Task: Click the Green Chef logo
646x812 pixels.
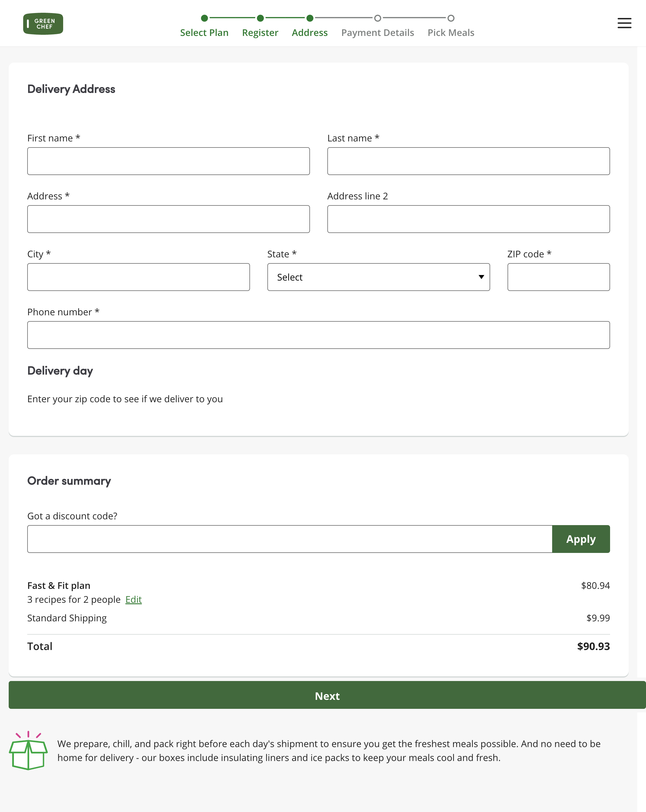Action: click(43, 23)
